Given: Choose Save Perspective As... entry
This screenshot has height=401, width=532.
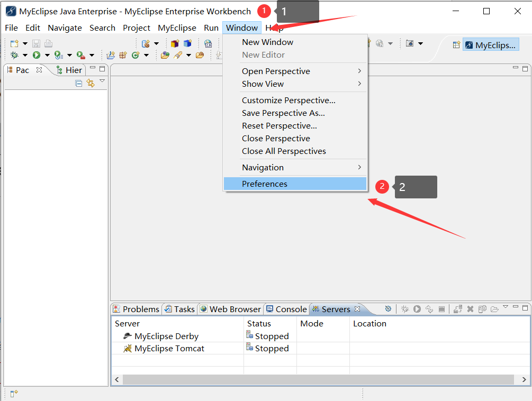Looking at the screenshot, I should [295, 113].
